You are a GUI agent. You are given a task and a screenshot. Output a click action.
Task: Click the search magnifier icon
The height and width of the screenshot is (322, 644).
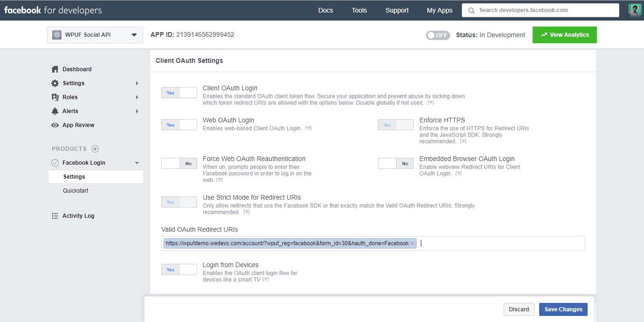click(472, 10)
